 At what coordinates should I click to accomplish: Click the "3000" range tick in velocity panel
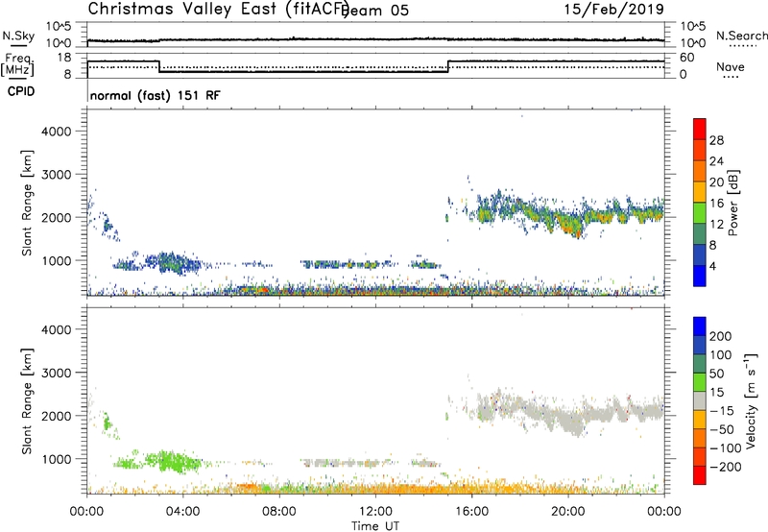pos(57,373)
